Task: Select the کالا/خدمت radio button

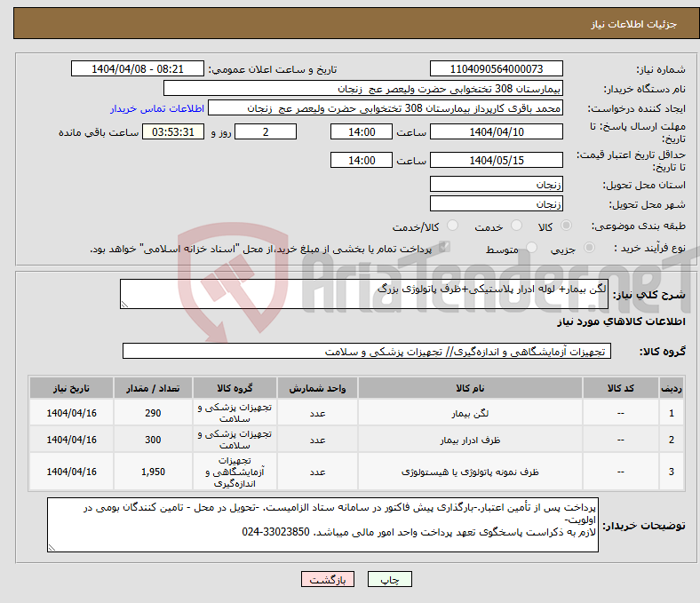Action: point(453,226)
